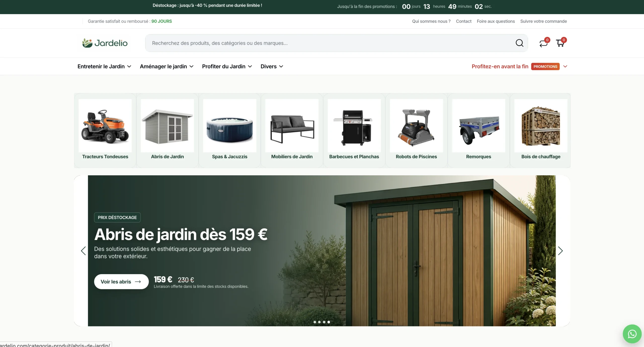Click Profitez-en avant la fin link
The height and width of the screenshot is (347, 644).
[500, 66]
